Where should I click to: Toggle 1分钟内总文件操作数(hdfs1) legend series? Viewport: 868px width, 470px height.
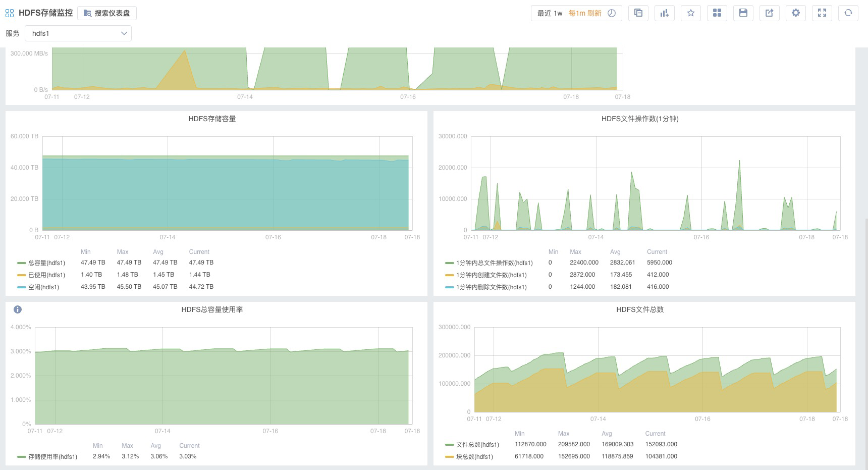(x=494, y=263)
